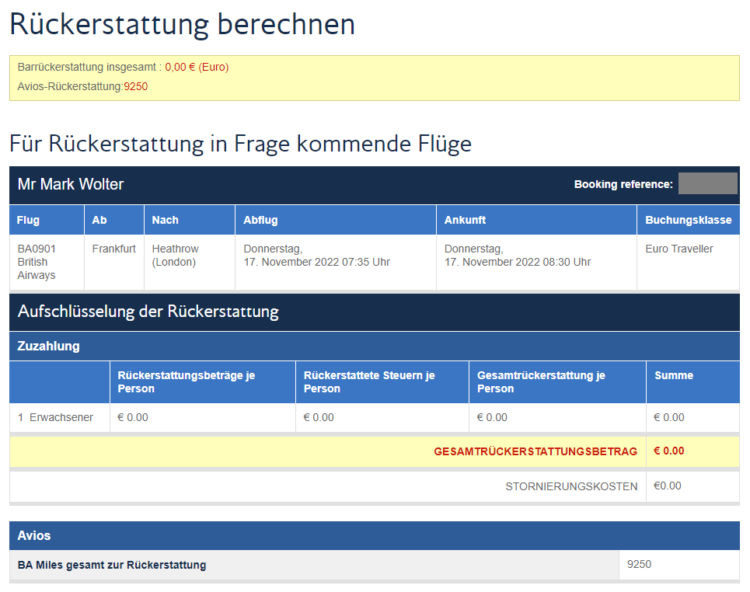Click the 'Barrückerstattung insgesamt' summary line
The image size is (750, 592).
tap(123, 67)
